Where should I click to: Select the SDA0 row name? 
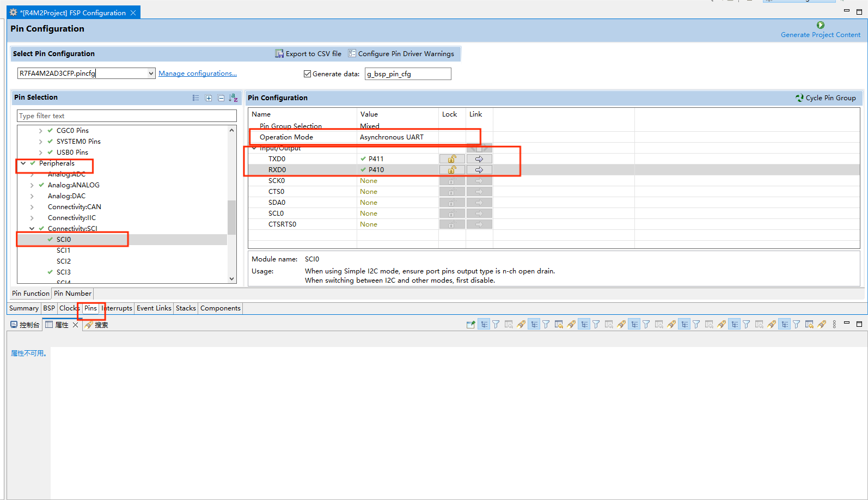[277, 203]
